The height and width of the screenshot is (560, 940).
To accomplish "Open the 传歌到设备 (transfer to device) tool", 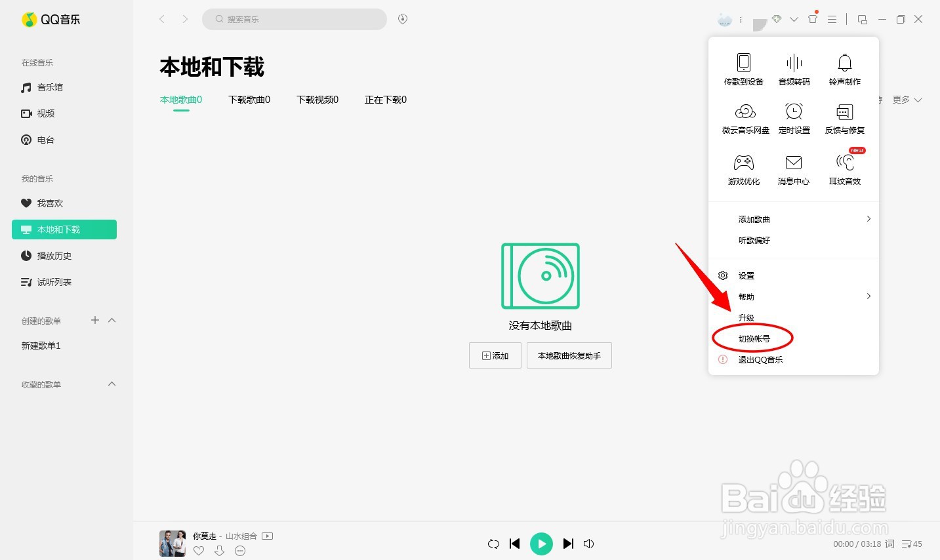I will point(743,69).
